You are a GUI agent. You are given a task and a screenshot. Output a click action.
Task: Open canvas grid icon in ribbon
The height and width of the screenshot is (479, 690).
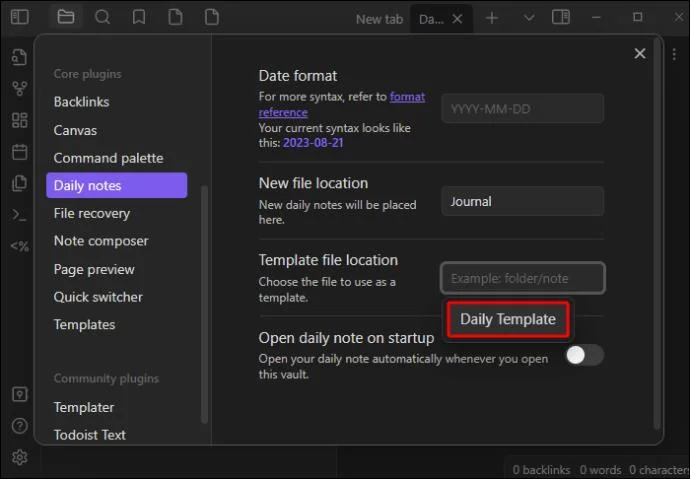pyautogui.click(x=19, y=120)
